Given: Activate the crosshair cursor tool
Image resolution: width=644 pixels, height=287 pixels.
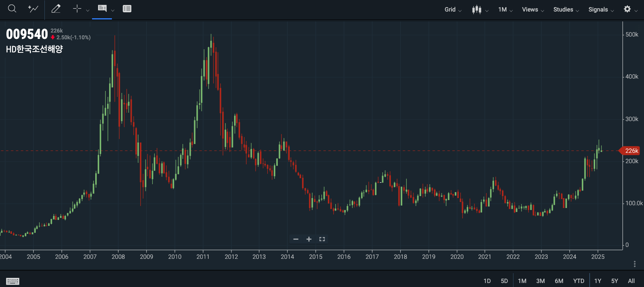Looking at the screenshot, I should [77, 9].
